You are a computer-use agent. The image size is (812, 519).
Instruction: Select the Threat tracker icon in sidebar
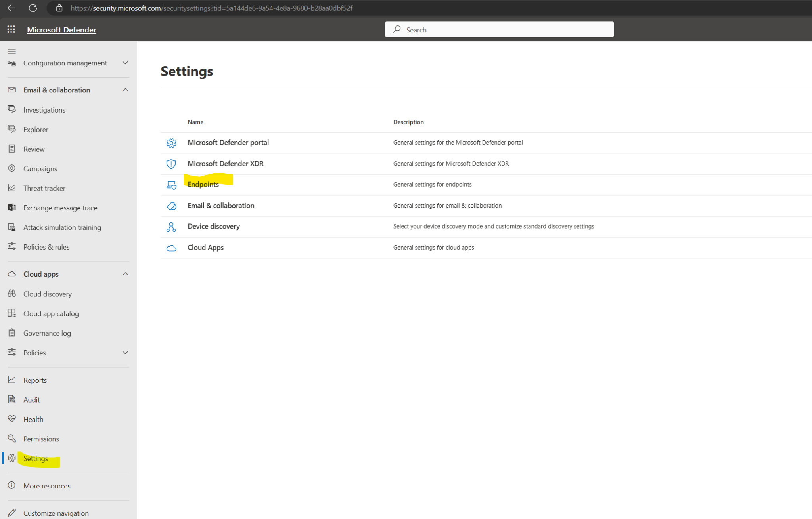(11, 188)
